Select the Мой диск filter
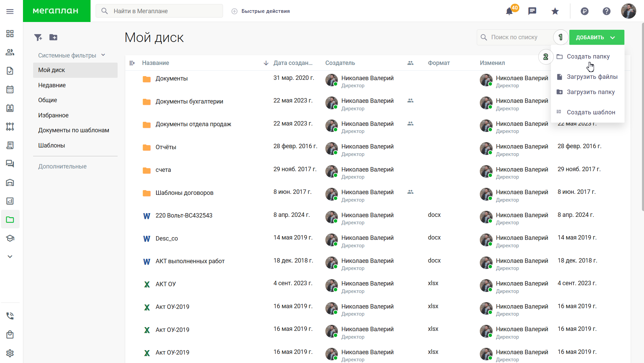 (75, 70)
